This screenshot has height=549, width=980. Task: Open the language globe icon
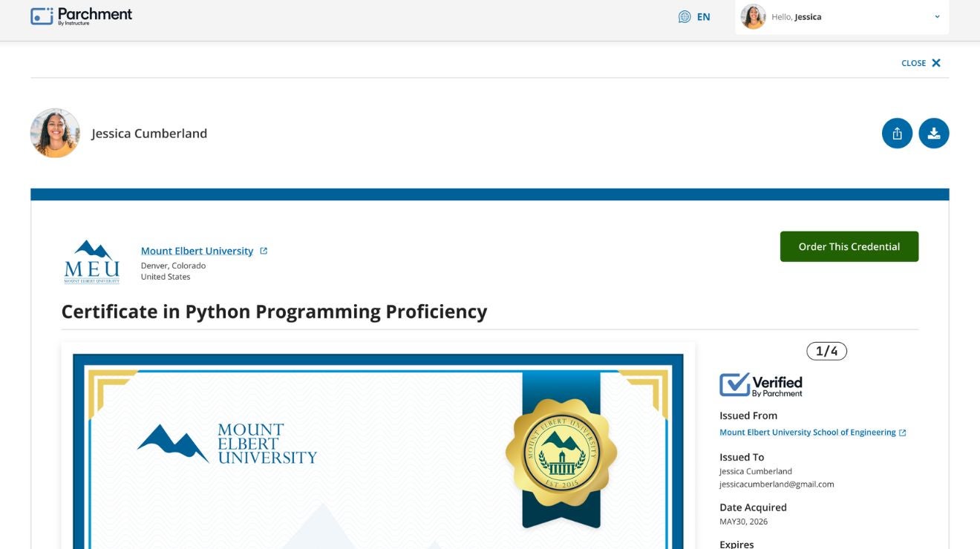(x=685, y=16)
